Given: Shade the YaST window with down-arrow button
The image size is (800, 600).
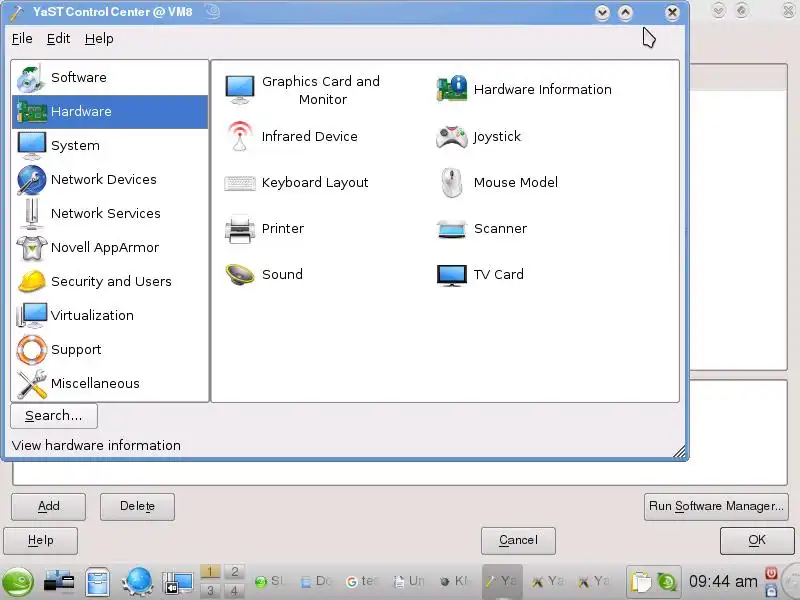Looking at the screenshot, I should [602, 13].
